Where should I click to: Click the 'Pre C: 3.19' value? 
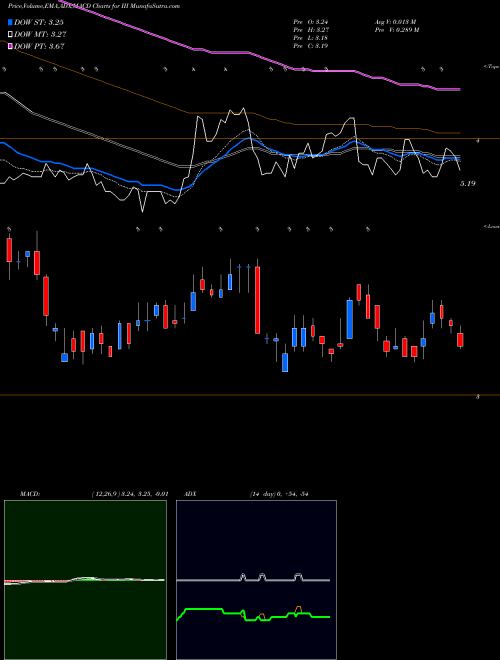point(311,46)
